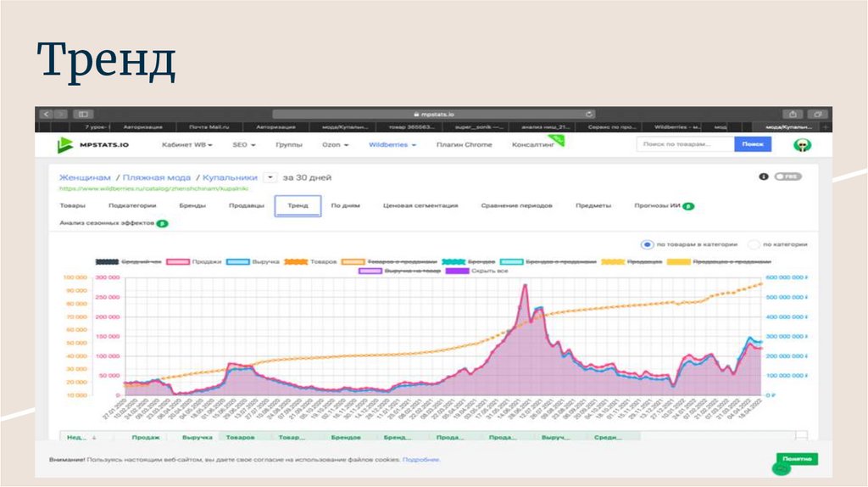Toggle the browser sidebar icon
The height and width of the screenshot is (487, 868).
pos(82,114)
